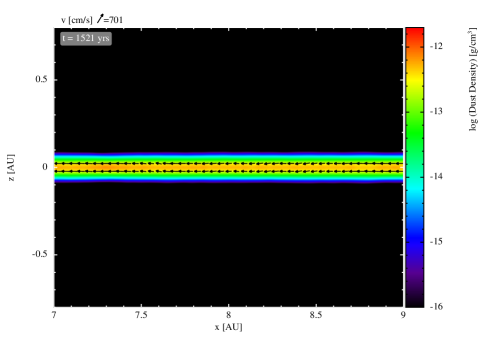Click the orange dust midplane at x = 8
This screenshot has height=360, width=480.
coord(228,167)
